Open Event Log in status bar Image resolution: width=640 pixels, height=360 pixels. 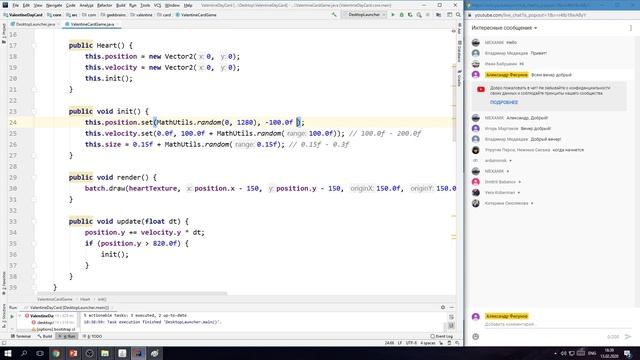click(x=442, y=336)
